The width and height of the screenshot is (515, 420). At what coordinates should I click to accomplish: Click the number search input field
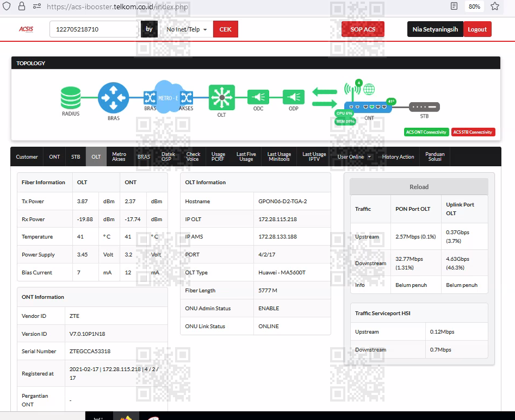coord(94,29)
